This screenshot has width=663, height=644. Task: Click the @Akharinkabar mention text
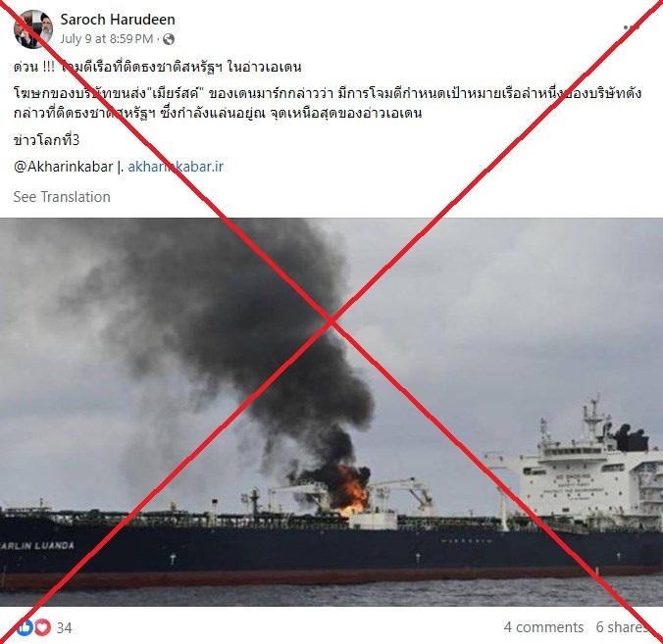(64, 167)
